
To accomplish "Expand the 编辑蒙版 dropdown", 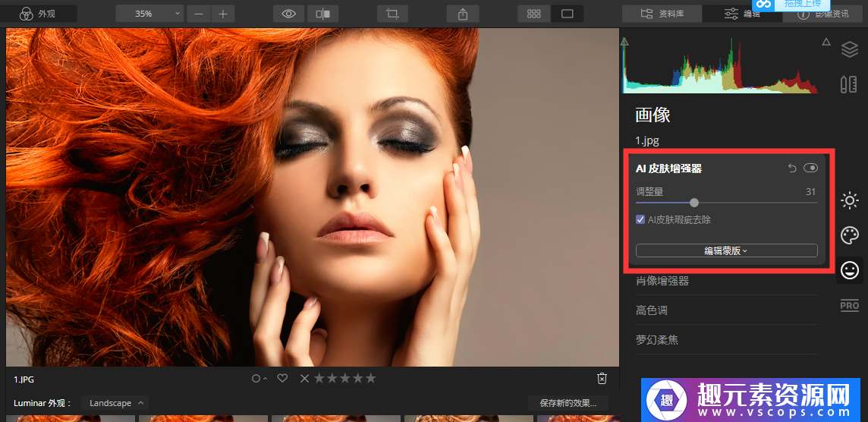I will click(x=726, y=250).
